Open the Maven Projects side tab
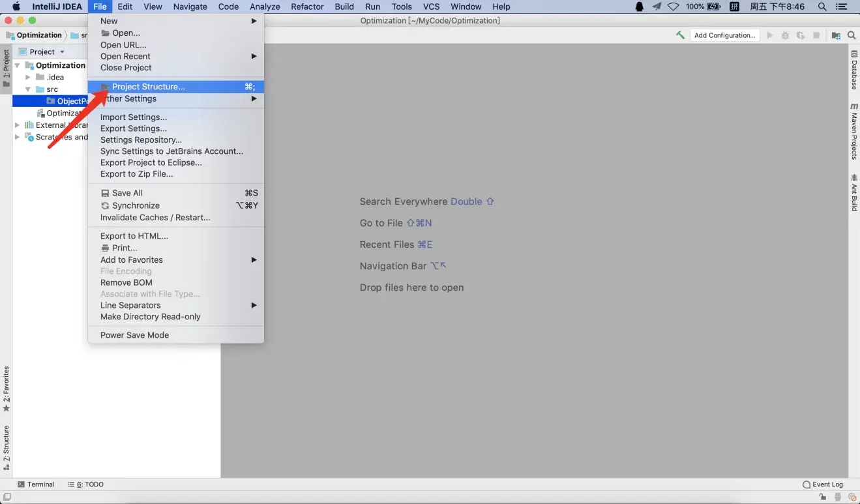Viewport: 860px width, 504px height. (854, 131)
